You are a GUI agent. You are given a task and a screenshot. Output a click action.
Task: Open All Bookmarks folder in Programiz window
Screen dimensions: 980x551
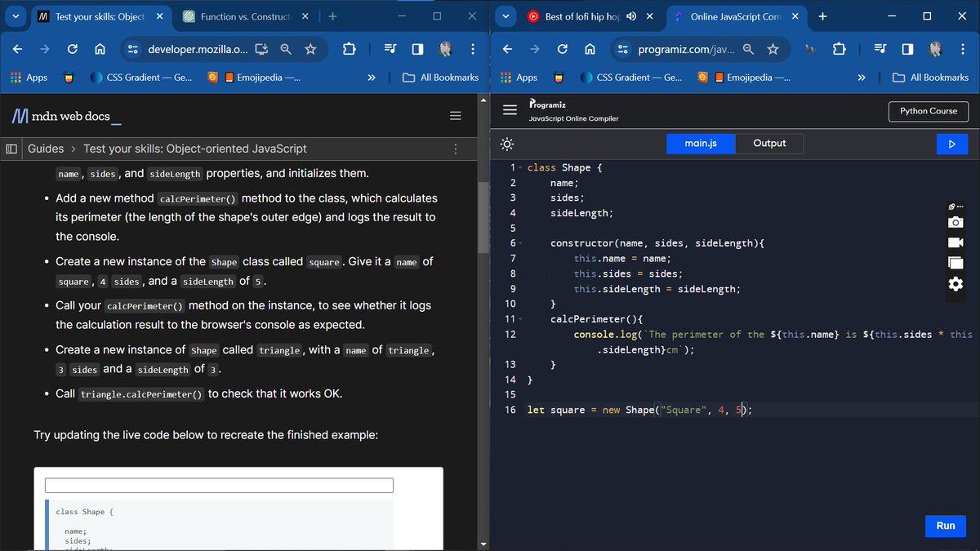931,78
